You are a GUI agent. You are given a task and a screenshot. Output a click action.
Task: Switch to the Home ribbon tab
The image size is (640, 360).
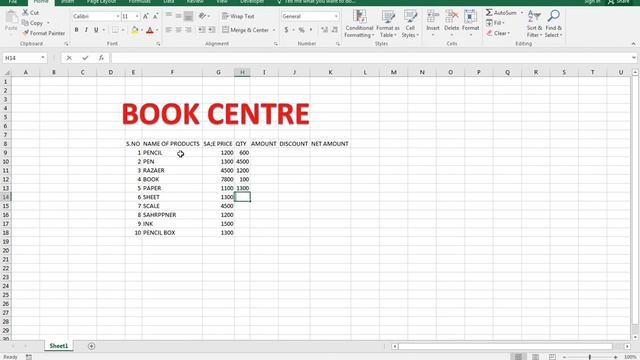point(41,2)
